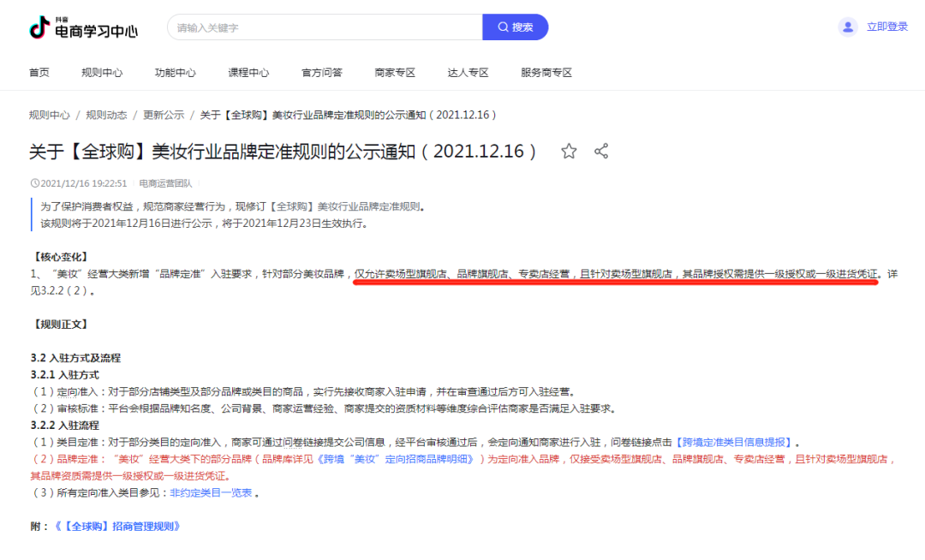Click the 规则动态 breadcrumb link
Image resolution: width=925 pixels, height=560 pixels.
106,115
